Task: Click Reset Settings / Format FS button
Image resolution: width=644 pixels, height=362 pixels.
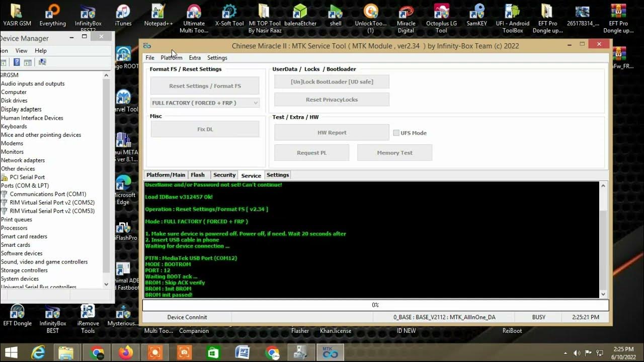Action: [205, 86]
